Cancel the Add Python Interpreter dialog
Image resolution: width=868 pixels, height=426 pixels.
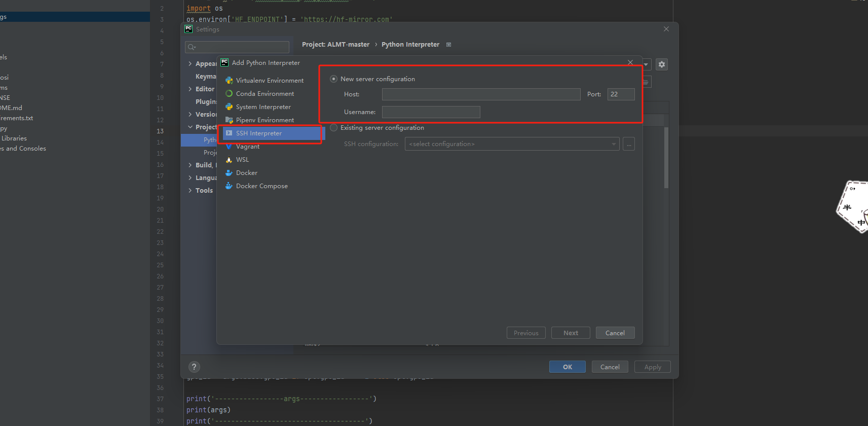[615, 333]
